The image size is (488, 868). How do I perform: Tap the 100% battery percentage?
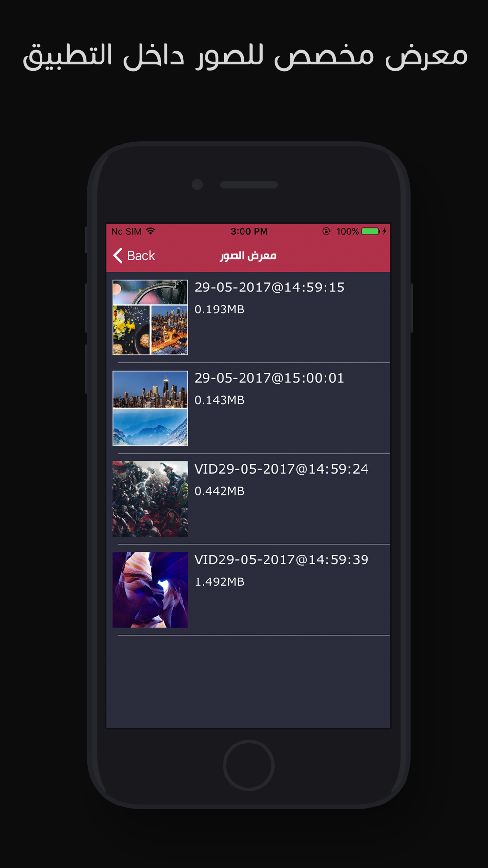pyautogui.click(x=347, y=231)
